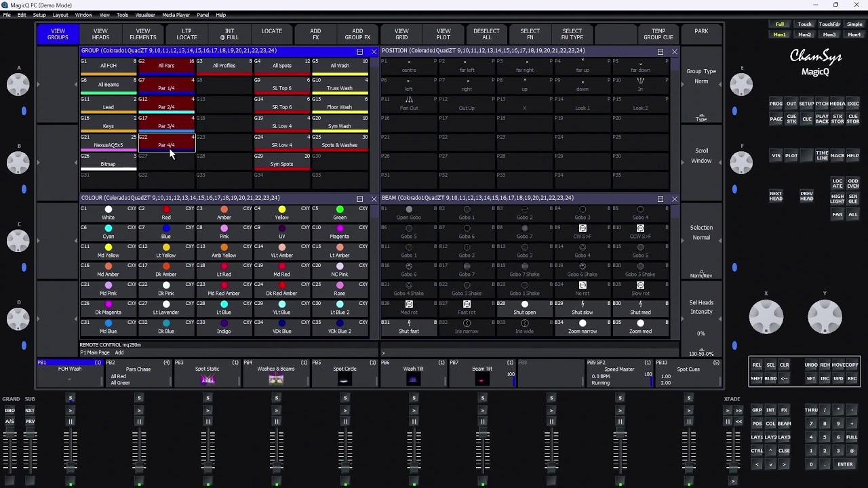
Task: Click the DESELECT ALL soft button
Action: click(x=486, y=34)
